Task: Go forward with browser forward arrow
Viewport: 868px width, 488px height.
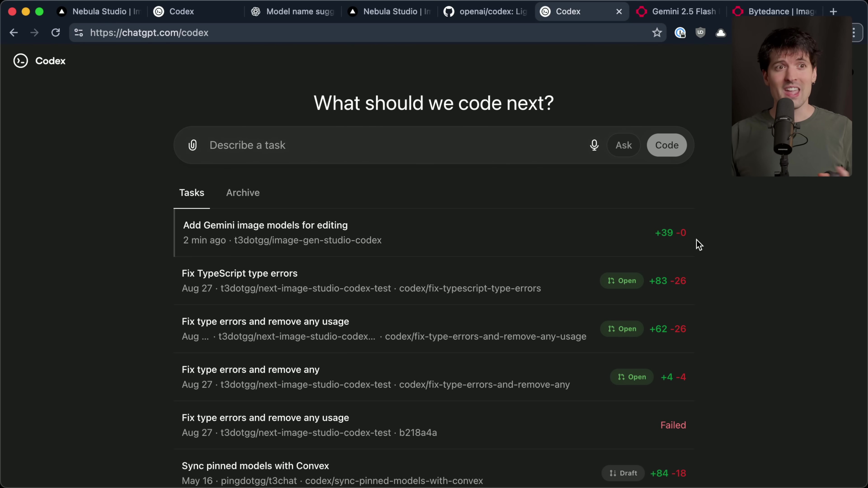Action: point(34,33)
